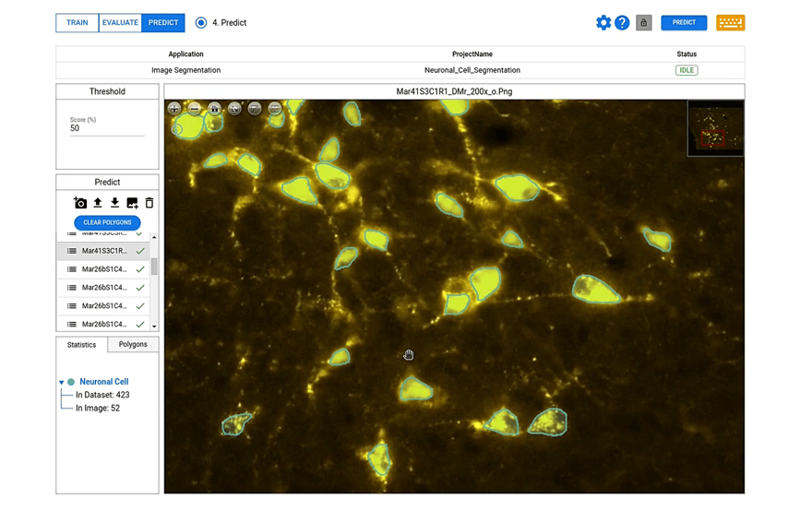Zoom out of the image viewer
The height and width of the screenshot is (511, 812).
[195, 109]
